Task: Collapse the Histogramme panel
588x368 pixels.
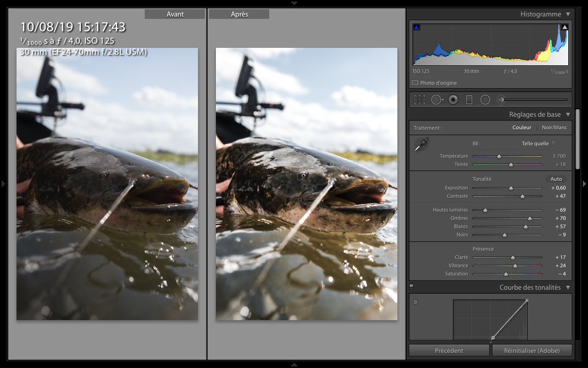Action: [x=568, y=14]
